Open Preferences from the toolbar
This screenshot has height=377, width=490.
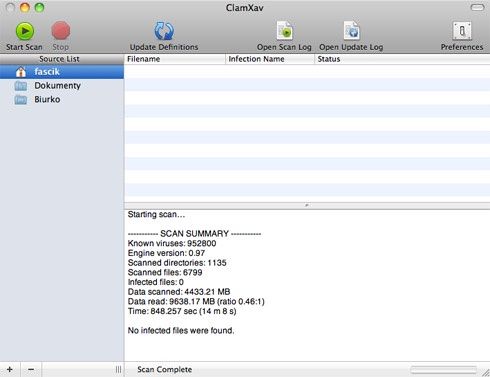[462, 31]
